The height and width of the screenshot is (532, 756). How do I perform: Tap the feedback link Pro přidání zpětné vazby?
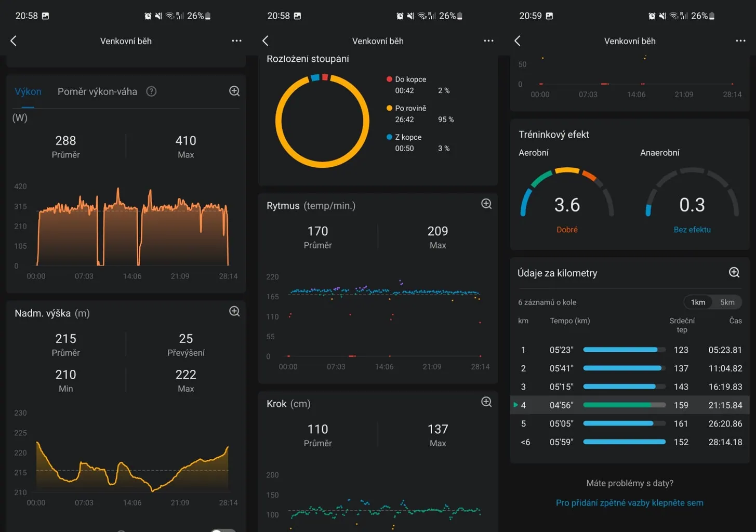pos(629,503)
